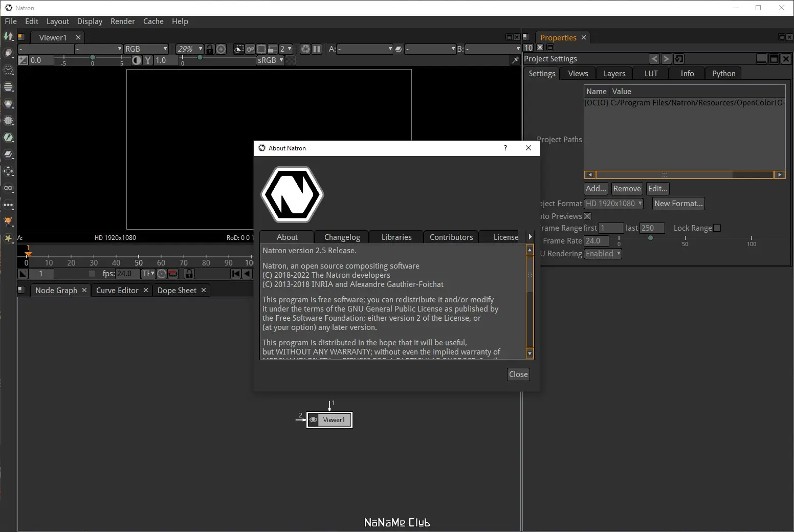Toggle the gamma Y icon
Viewport: 794px width, 532px height.
[x=148, y=60]
